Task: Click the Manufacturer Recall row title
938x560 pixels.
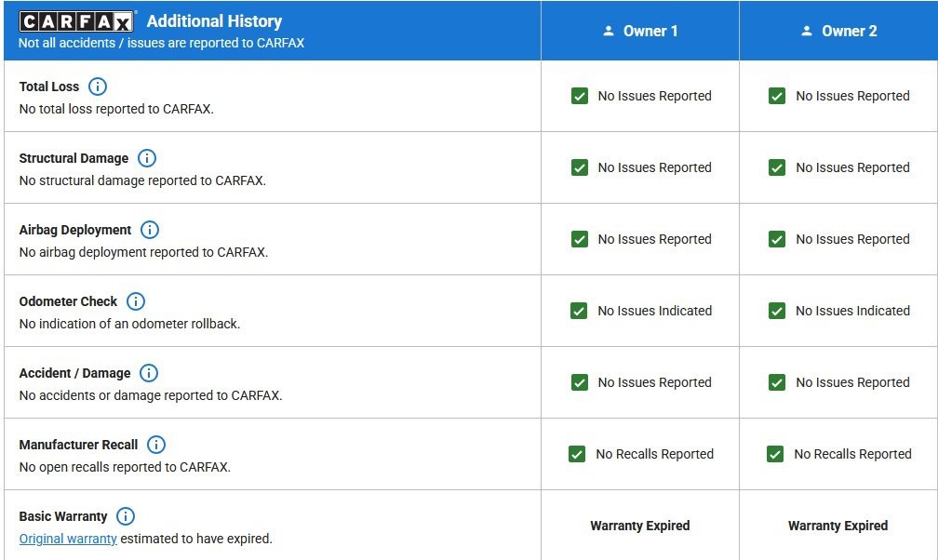Action: point(78,445)
